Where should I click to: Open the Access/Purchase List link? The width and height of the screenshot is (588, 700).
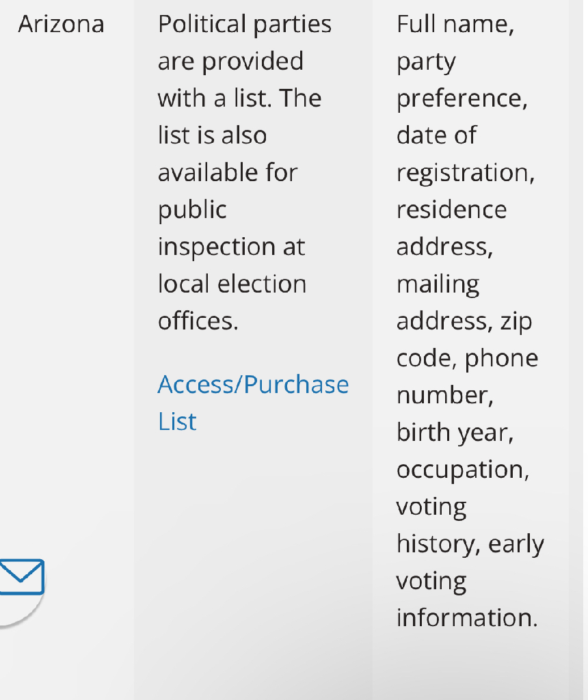click(x=253, y=403)
